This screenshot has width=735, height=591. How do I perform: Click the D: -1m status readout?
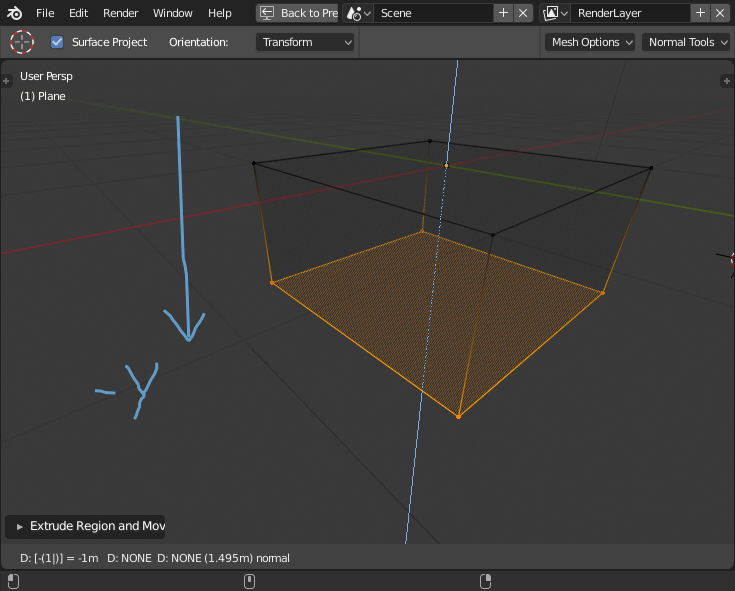(x=59, y=558)
